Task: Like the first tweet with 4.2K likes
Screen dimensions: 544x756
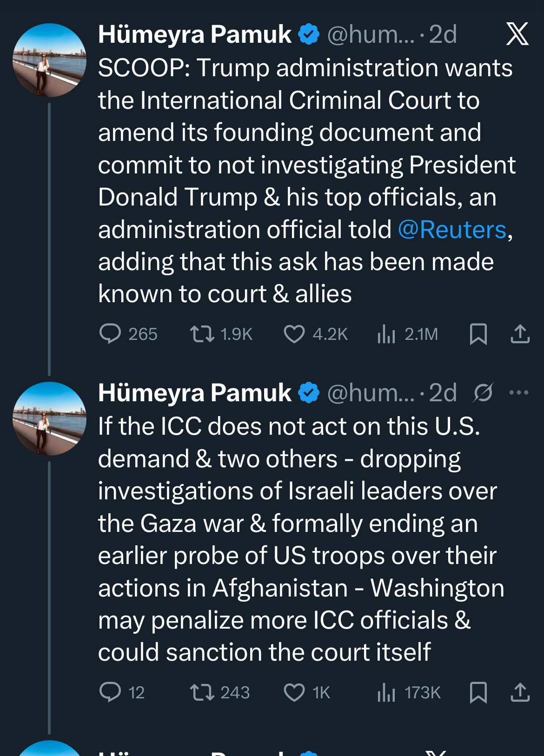Action: 294,334
